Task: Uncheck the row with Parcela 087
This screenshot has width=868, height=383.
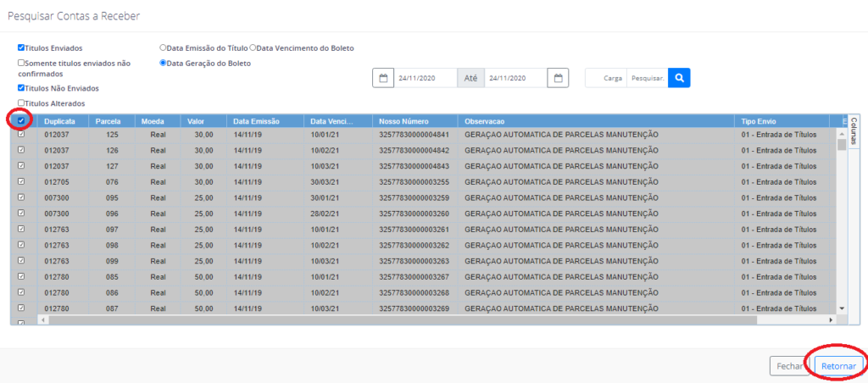Action: 21,308
